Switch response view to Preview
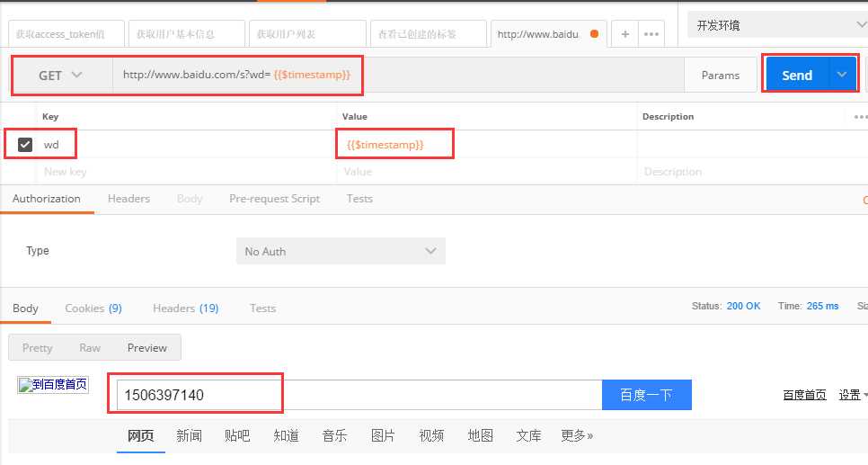The height and width of the screenshot is (465, 868). coord(147,347)
